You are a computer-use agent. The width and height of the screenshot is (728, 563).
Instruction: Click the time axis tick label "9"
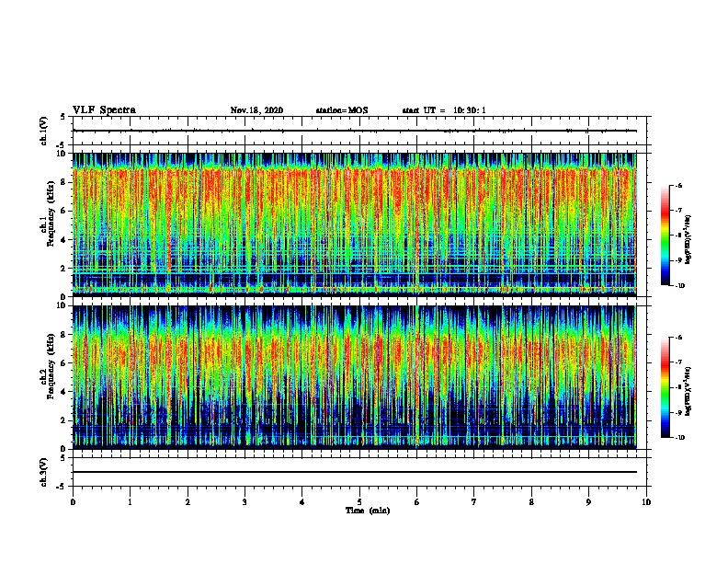coord(588,502)
